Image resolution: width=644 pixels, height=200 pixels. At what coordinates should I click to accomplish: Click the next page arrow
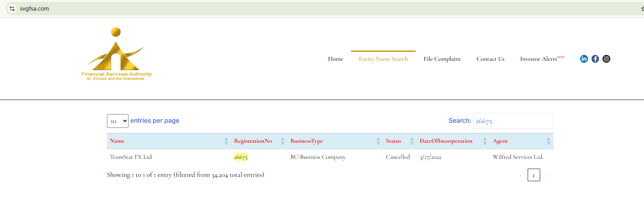pos(547,175)
